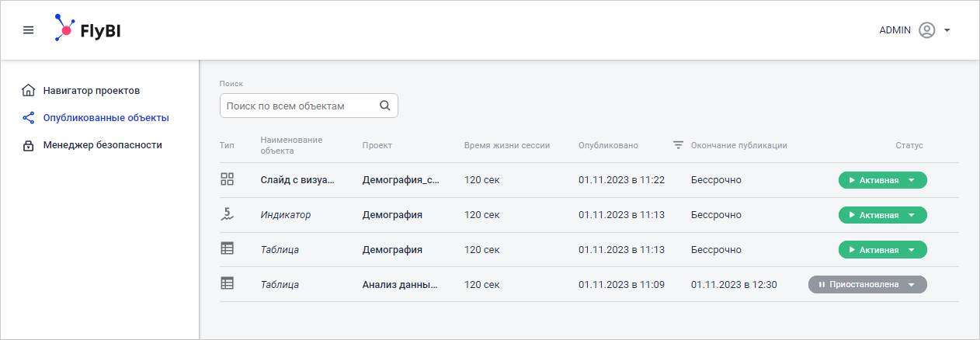Open the Приостановлена status dropdown
This screenshot has height=340, width=980.
pyautogui.click(x=912, y=285)
